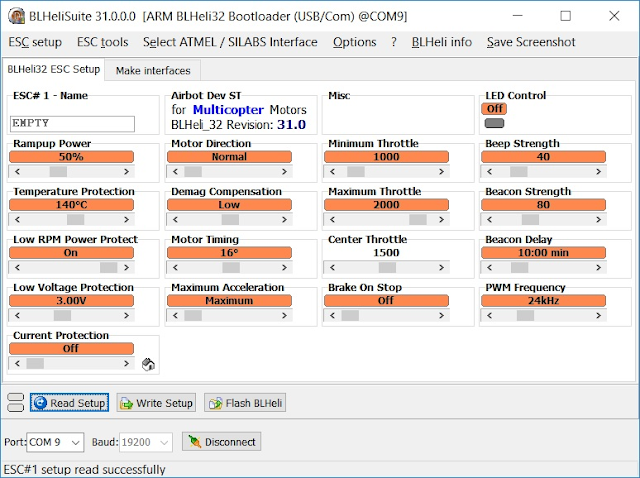Open the question mark help menu
This screenshot has height=478, width=640.
click(394, 42)
